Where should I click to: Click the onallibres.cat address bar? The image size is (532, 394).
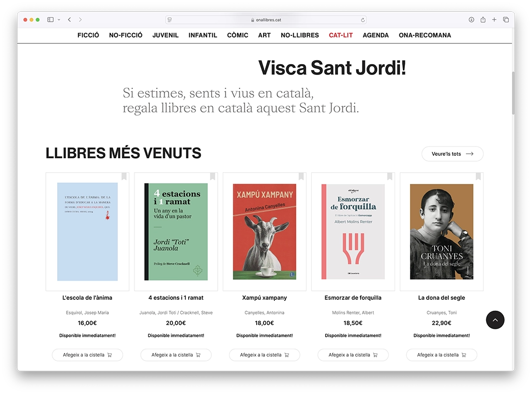pos(266,20)
